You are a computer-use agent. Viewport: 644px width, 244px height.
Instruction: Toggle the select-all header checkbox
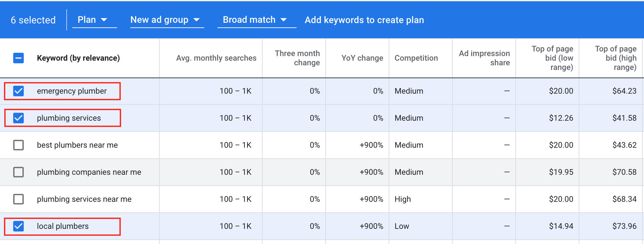[18, 58]
